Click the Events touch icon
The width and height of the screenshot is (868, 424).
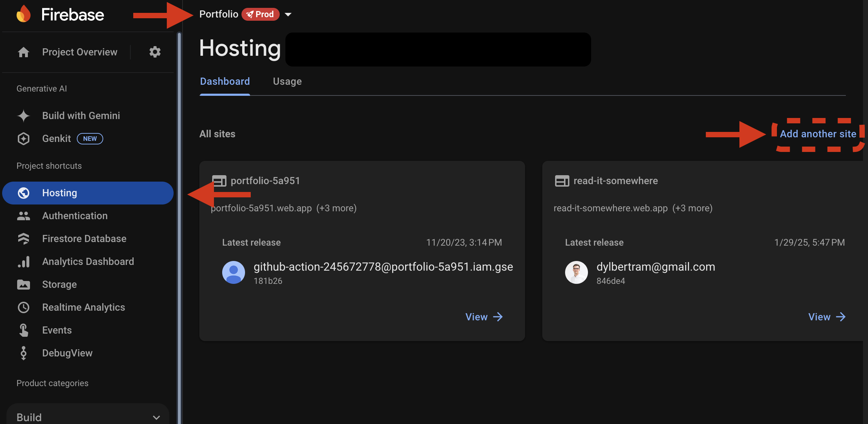tap(24, 330)
